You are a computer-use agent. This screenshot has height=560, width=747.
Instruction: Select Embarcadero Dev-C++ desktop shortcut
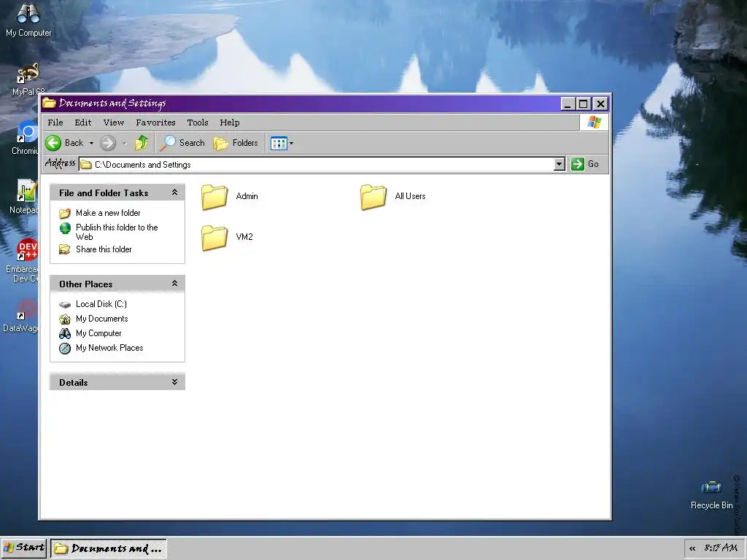point(23,260)
